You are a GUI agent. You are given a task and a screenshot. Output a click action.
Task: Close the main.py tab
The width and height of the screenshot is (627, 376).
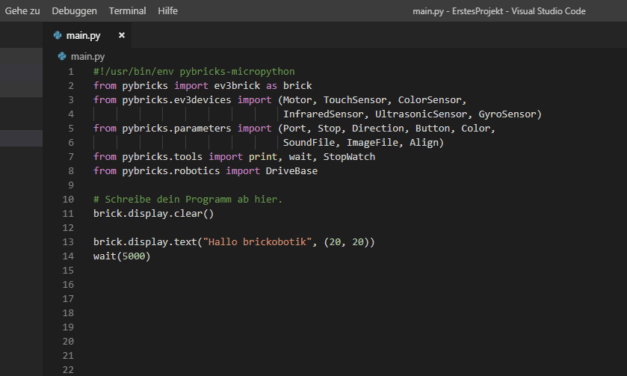[122, 36]
